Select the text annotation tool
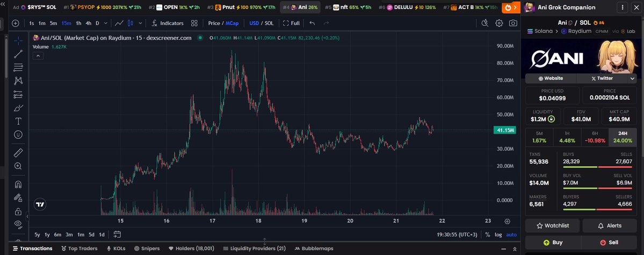 18,122
